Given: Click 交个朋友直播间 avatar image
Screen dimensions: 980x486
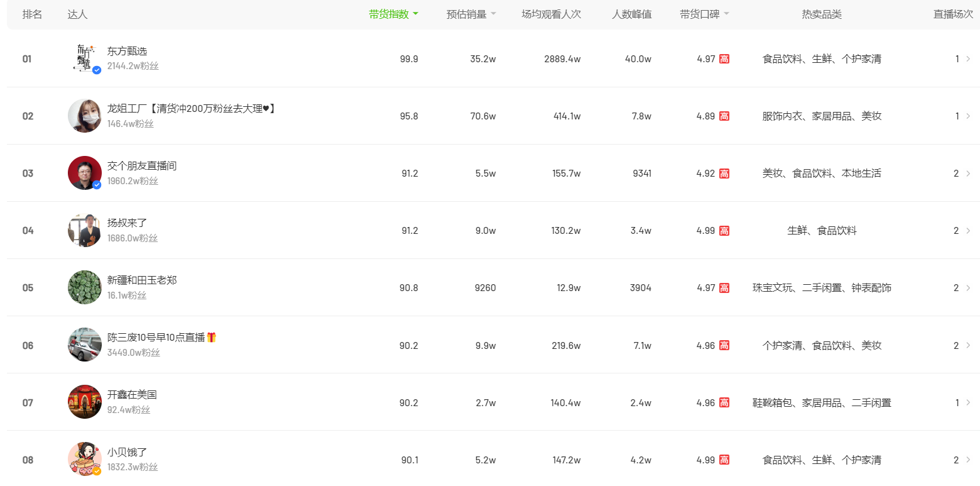Looking at the screenshot, I should pyautogui.click(x=84, y=173).
